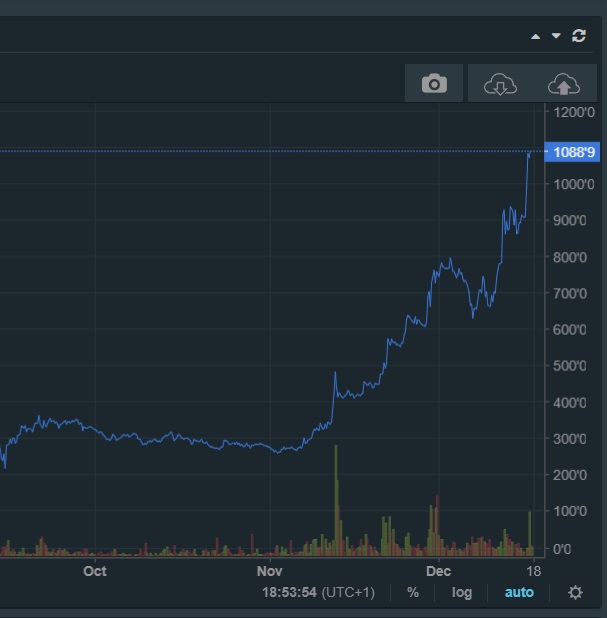Click the 600'0 price axis label

click(x=570, y=330)
